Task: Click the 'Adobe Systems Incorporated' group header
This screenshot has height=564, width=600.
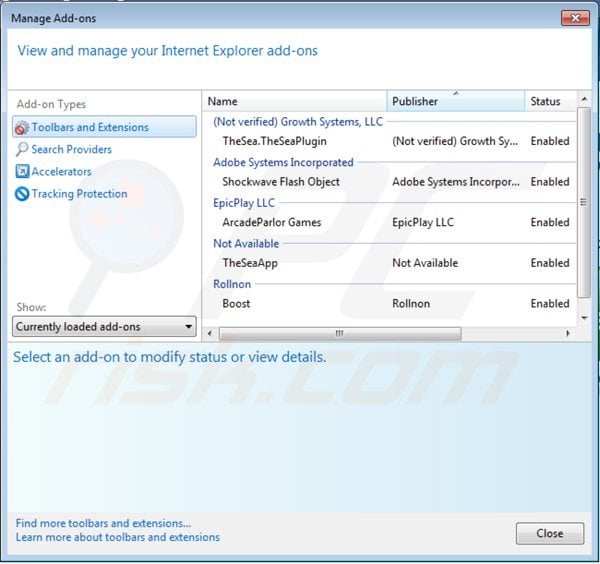Action: (x=283, y=162)
